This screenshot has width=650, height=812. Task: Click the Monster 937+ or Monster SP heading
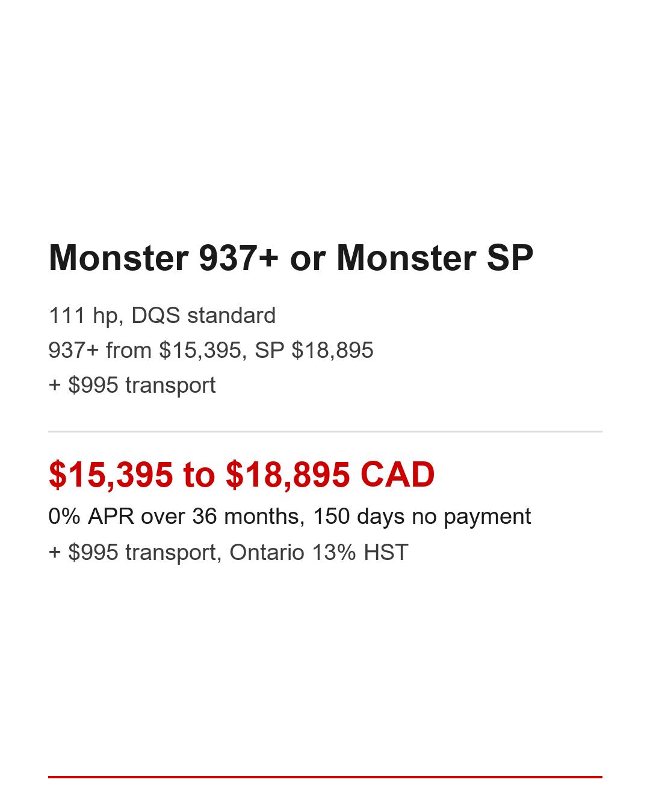[291, 258]
